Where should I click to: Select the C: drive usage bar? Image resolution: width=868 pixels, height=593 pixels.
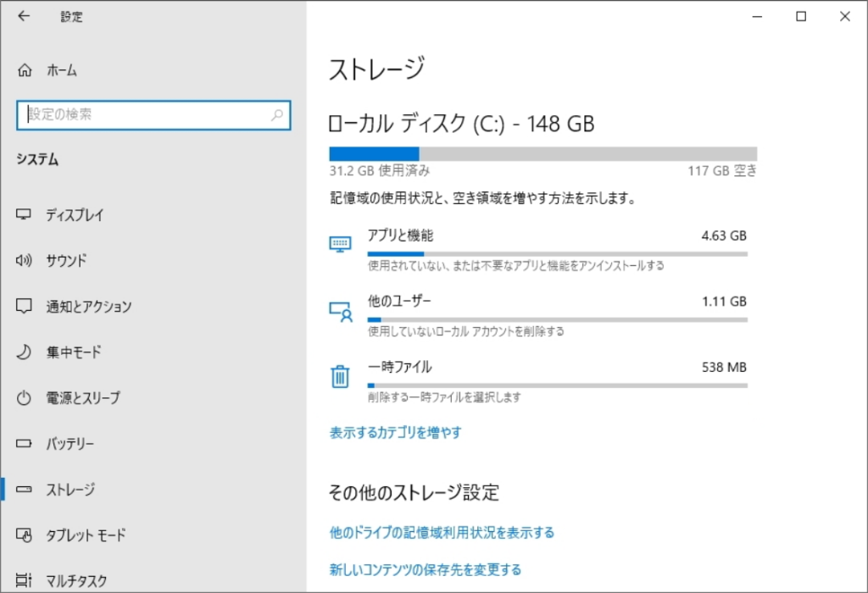(x=543, y=154)
